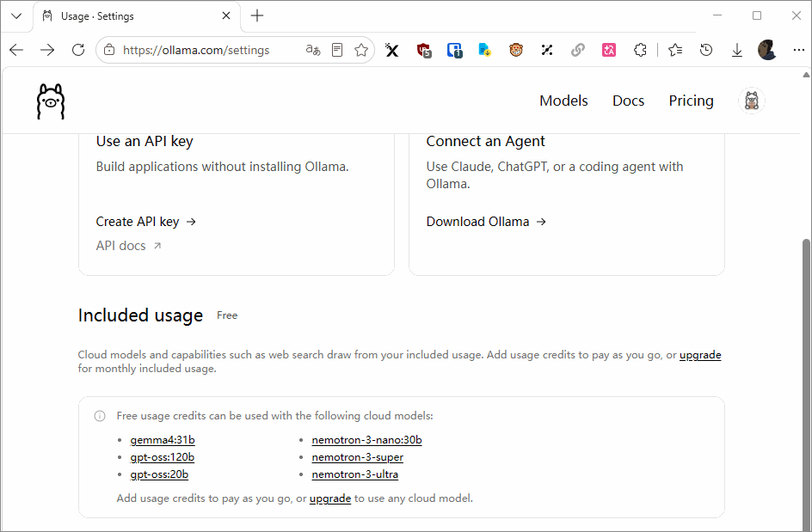812x532 pixels.
Task: Open the blue password manager extension
Action: [455, 50]
